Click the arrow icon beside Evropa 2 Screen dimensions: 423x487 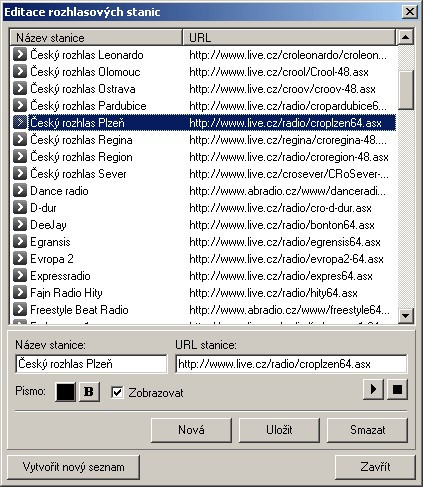(20, 258)
